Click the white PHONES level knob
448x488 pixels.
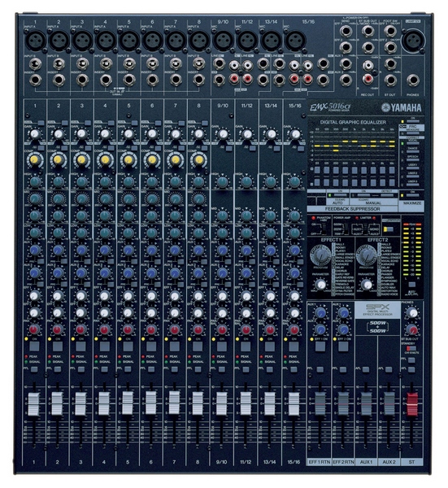pyautogui.click(x=412, y=313)
